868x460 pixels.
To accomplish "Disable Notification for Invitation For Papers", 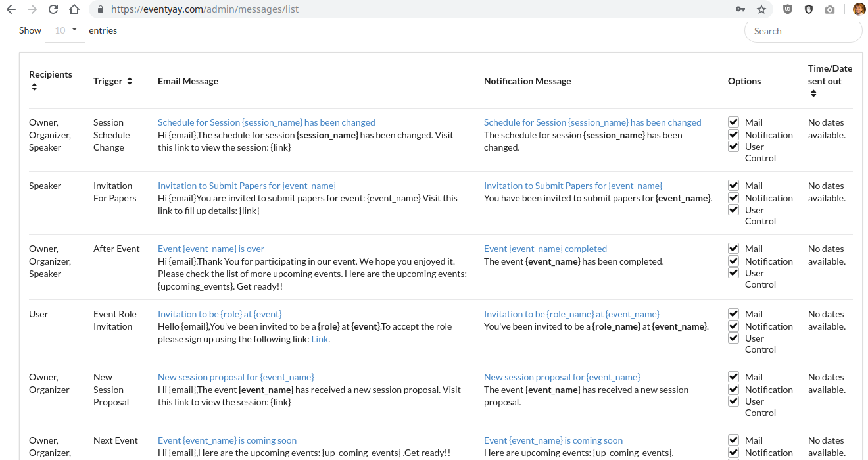I will pos(733,197).
